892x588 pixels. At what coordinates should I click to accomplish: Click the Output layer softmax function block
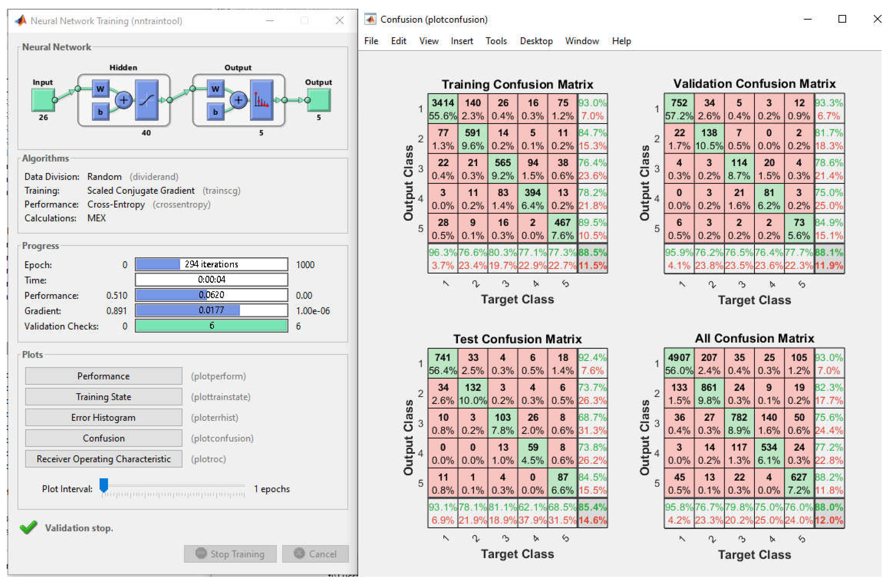[261, 100]
